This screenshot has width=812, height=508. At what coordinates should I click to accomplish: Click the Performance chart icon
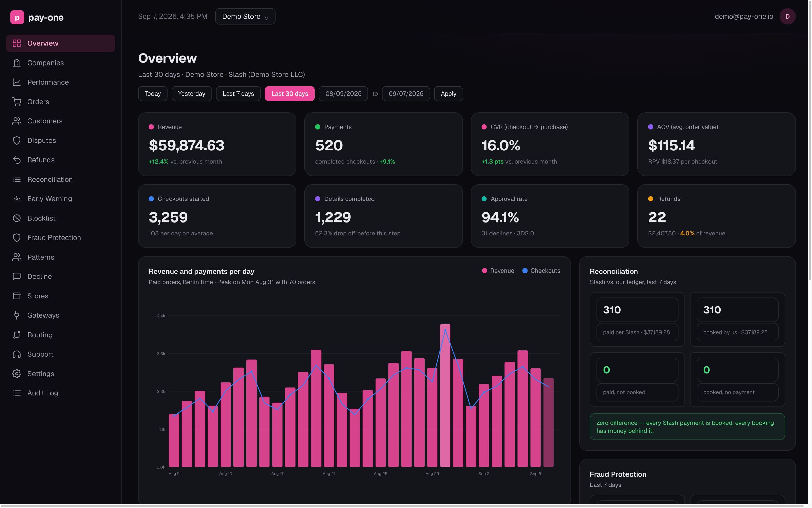coord(17,82)
